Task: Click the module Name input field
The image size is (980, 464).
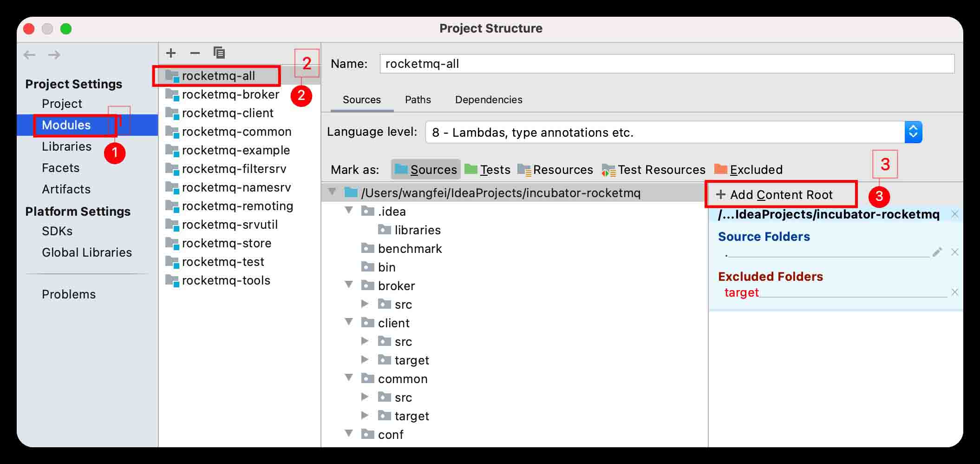Action: [667, 64]
